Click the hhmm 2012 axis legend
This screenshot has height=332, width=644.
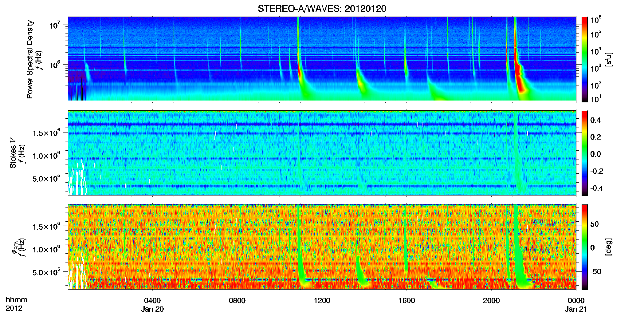pyautogui.click(x=17, y=304)
